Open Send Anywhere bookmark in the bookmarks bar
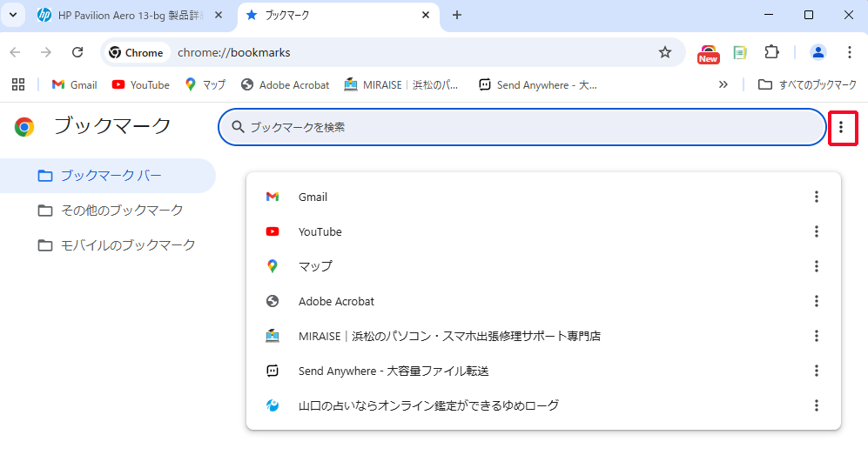This screenshot has height=455, width=868. tap(538, 84)
